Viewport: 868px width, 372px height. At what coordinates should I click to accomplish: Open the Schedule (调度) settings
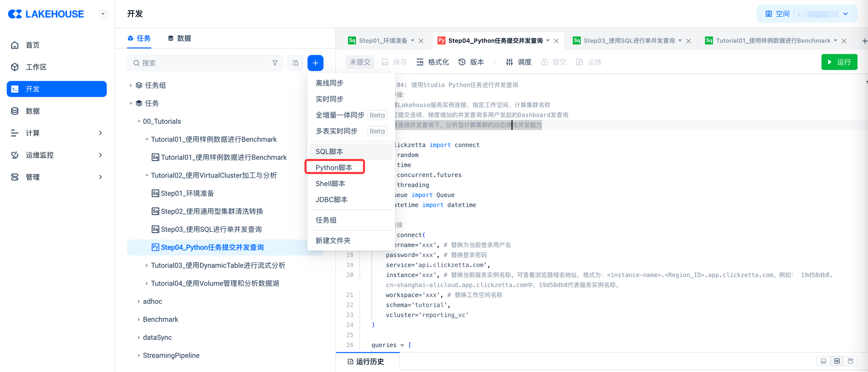click(519, 62)
